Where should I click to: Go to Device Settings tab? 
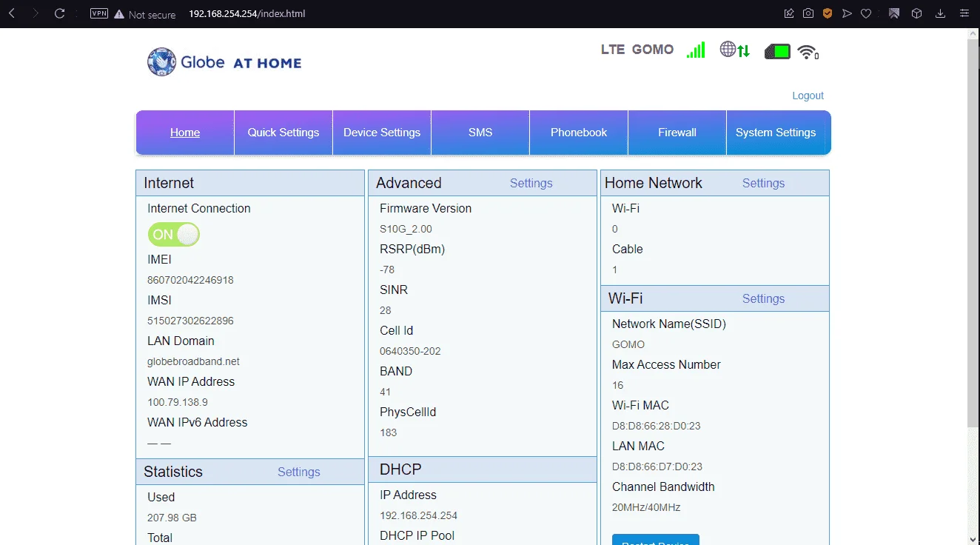(x=382, y=133)
